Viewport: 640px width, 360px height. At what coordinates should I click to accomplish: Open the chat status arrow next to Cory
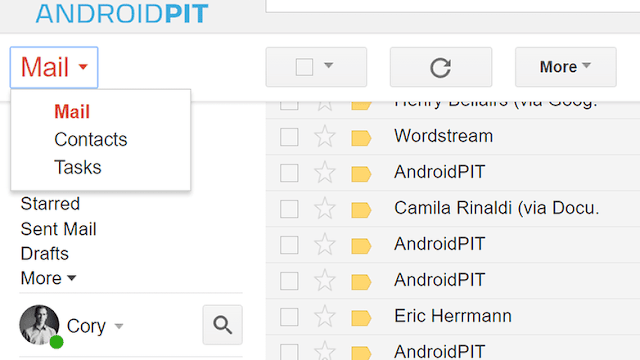pos(119,326)
